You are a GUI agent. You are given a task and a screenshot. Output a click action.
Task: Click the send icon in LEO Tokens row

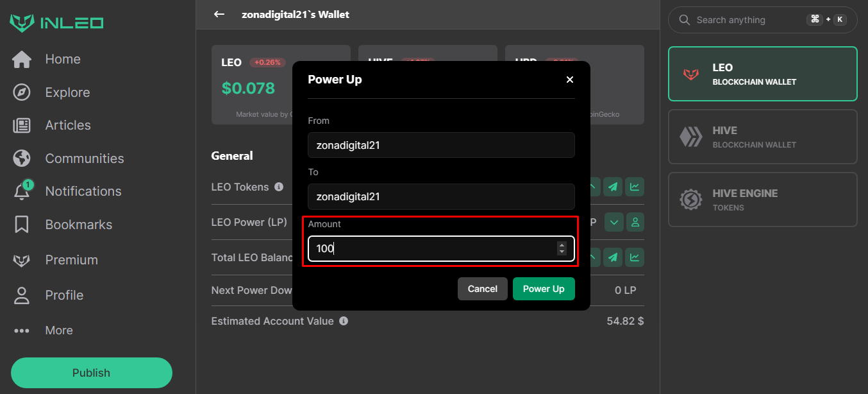click(613, 187)
